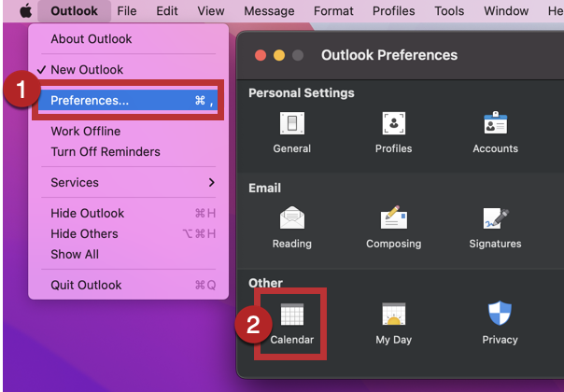Viewport: 564px width, 392px height.
Task: Open the My Day preferences icon
Action: coord(393,314)
